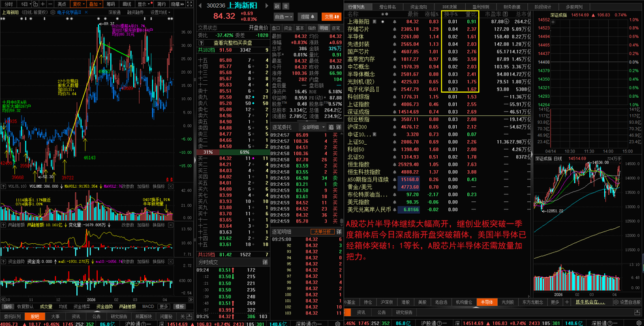
Task: Toggle 两融差额 indicator
Action: pyautogui.click(x=127, y=306)
